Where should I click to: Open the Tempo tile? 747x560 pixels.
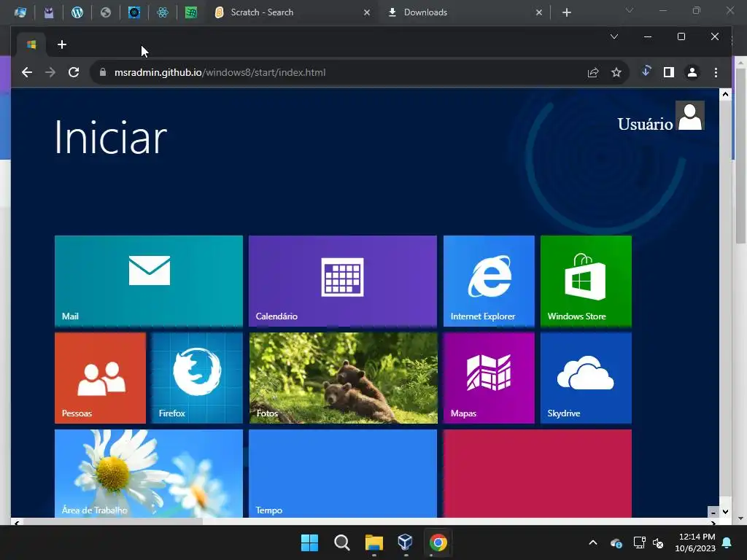[343, 473]
